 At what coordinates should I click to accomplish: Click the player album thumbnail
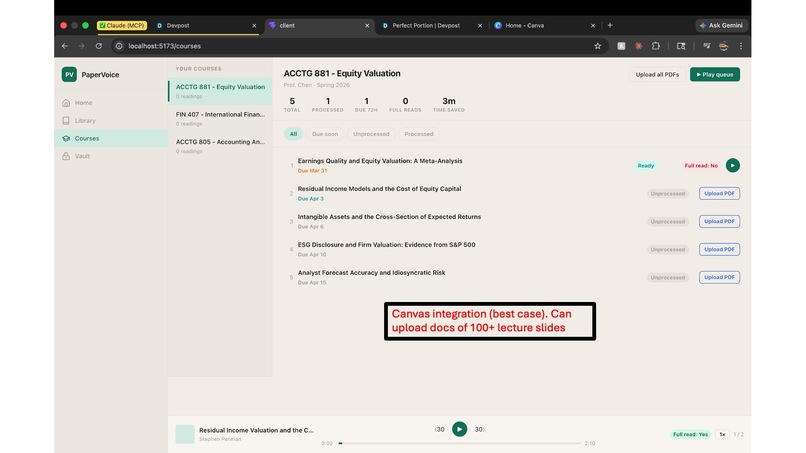[x=185, y=434]
